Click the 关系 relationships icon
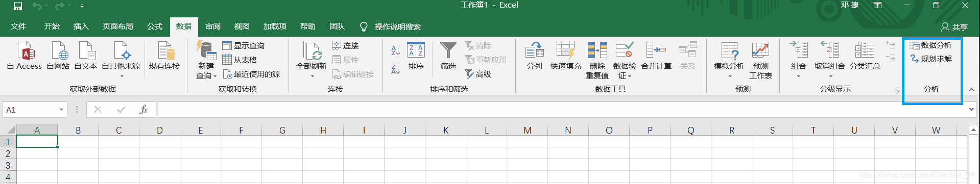Image resolution: width=980 pixels, height=184 pixels. click(688, 56)
